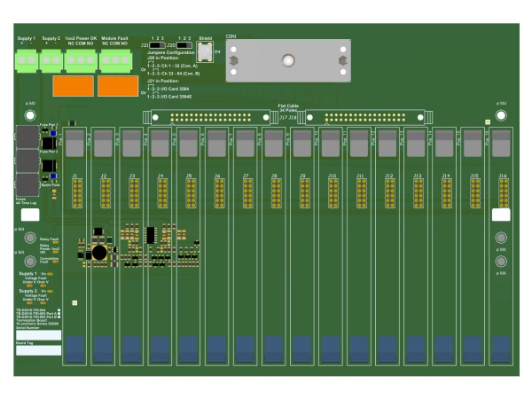Click the Supply 1 green terminal block
The width and height of the screenshot is (532, 399).
pyautogui.click(x=27, y=59)
